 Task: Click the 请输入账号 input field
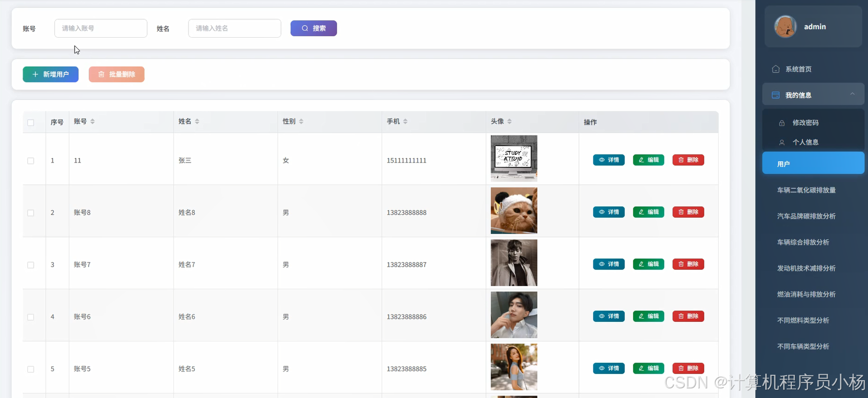pos(101,28)
